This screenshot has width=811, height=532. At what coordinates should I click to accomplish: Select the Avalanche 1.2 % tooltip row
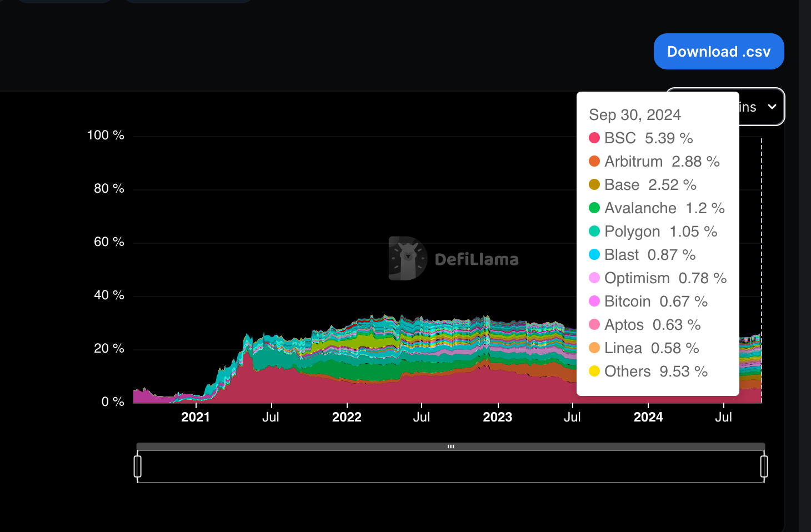(657, 208)
